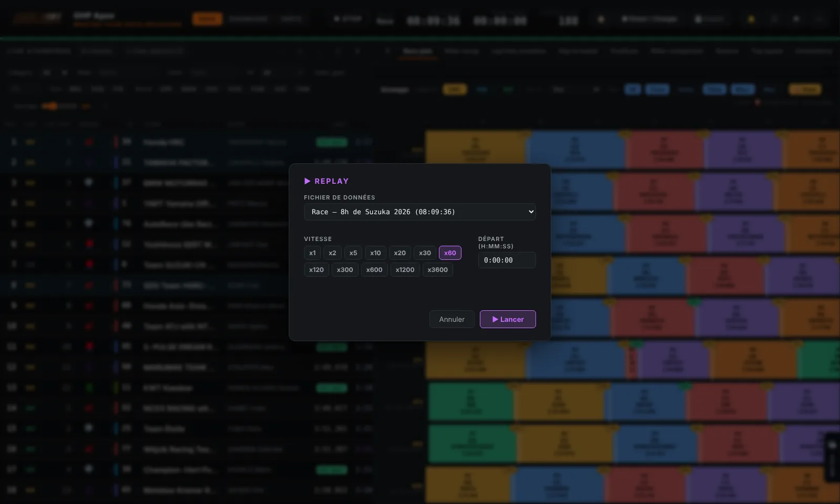Choose x3600 replay speed

437,270
